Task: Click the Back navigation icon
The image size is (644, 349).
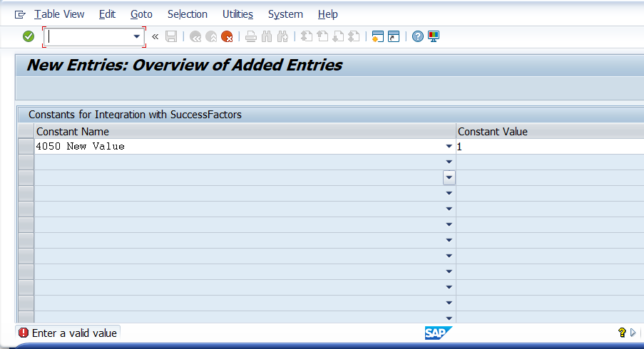Action: [x=195, y=36]
